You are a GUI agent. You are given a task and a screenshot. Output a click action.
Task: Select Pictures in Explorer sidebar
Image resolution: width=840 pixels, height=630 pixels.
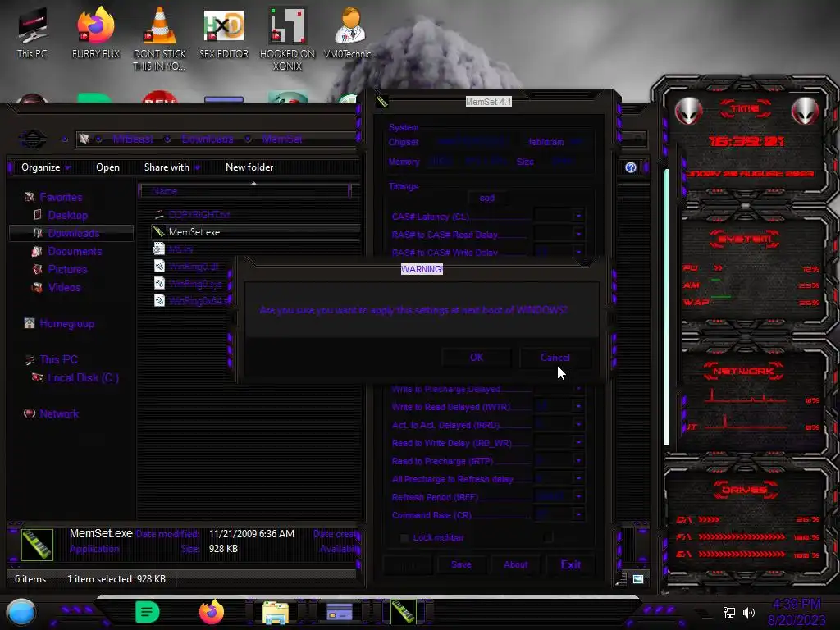coord(67,269)
